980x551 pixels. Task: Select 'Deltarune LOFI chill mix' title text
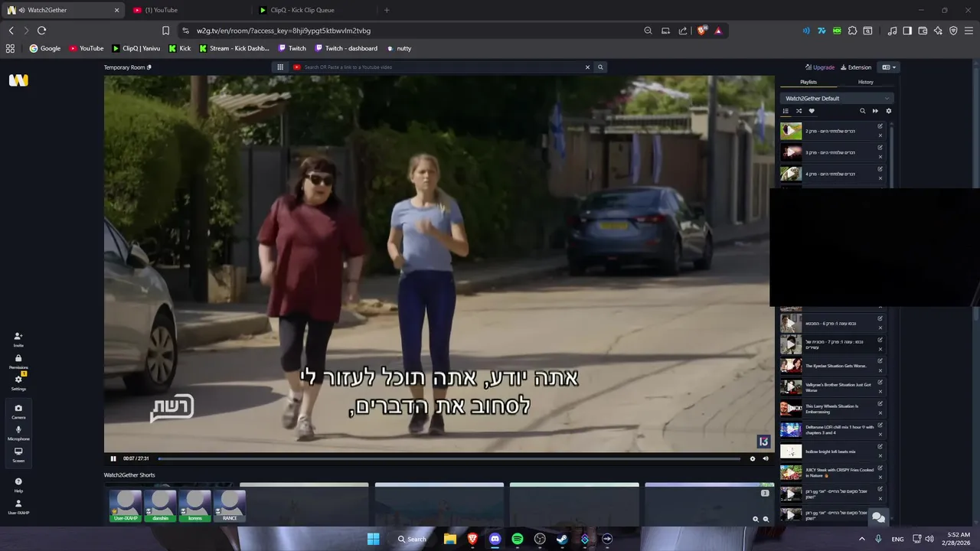[839, 430]
